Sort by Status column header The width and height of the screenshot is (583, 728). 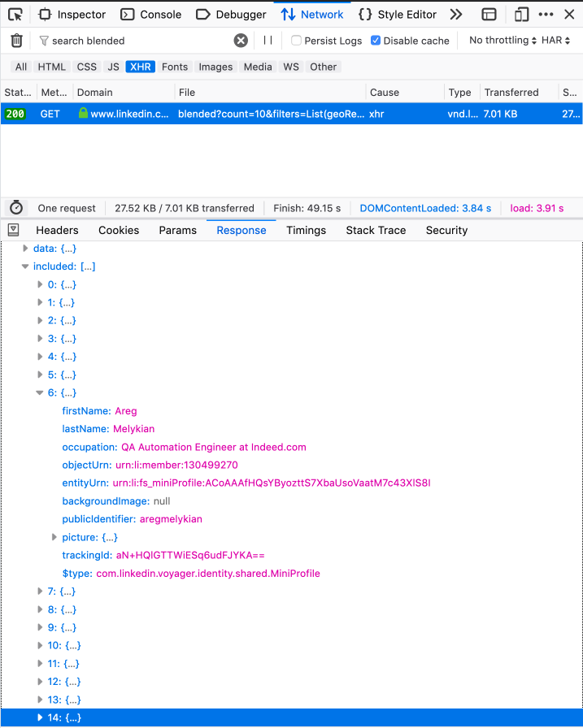[19, 93]
